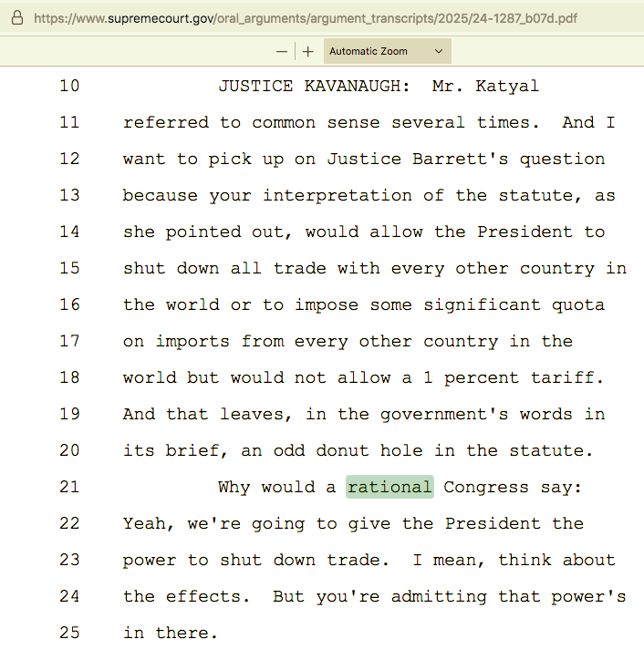
Task: Click "impose some significant quota" text
Action: (x=450, y=305)
